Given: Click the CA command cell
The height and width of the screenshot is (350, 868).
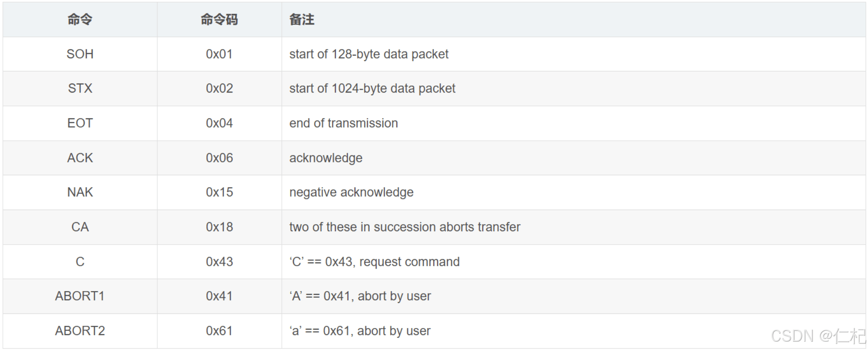Looking at the screenshot, I should (x=80, y=227).
